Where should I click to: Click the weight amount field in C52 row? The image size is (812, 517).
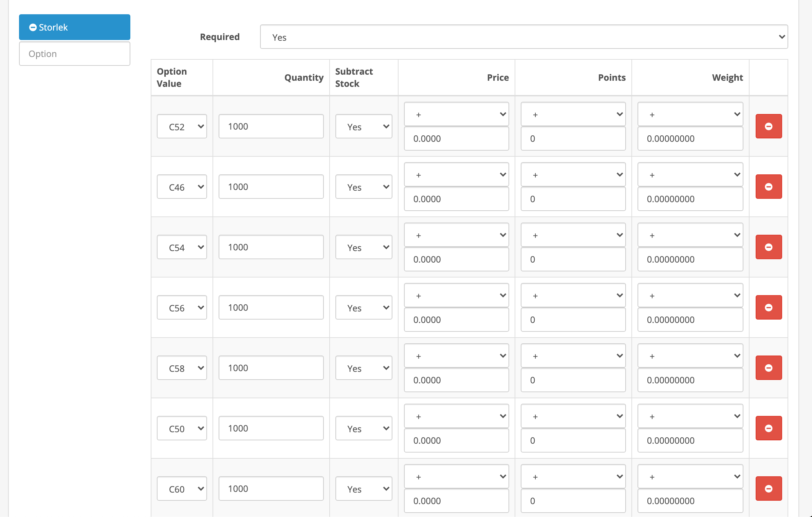pos(690,138)
